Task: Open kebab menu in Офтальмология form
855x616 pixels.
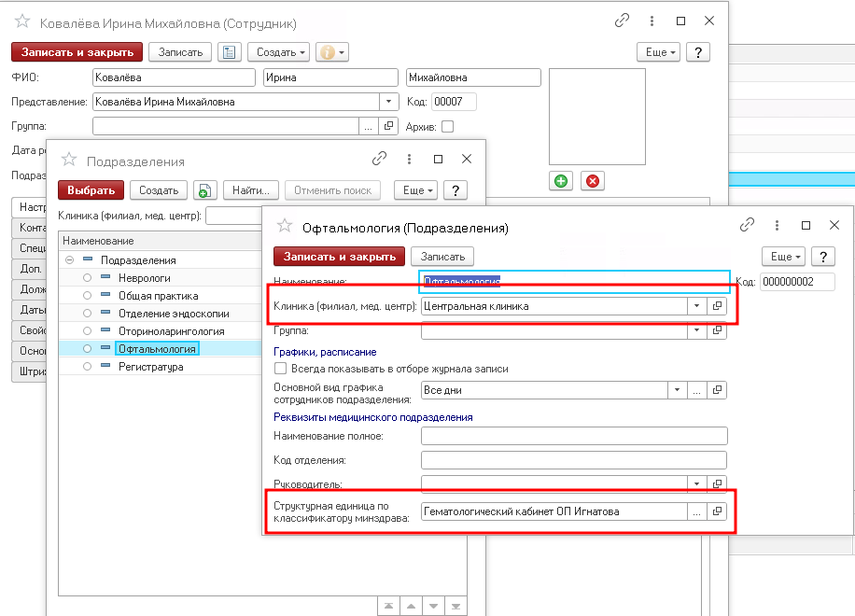Action: [x=777, y=225]
